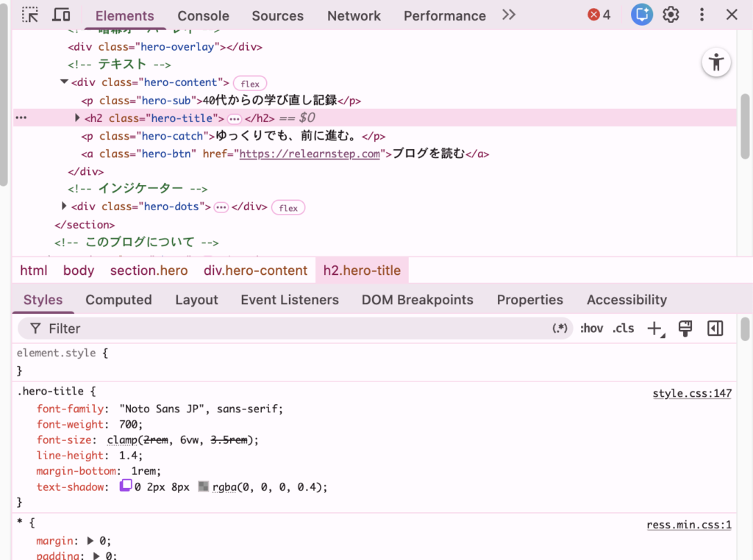753x560 pixels.
Task: Toggle the .cls classes button
Action: (x=624, y=329)
